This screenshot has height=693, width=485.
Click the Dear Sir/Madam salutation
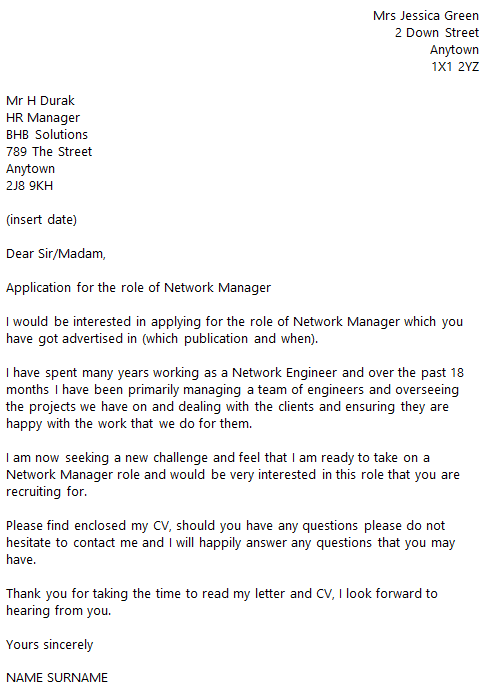(56, 254)
